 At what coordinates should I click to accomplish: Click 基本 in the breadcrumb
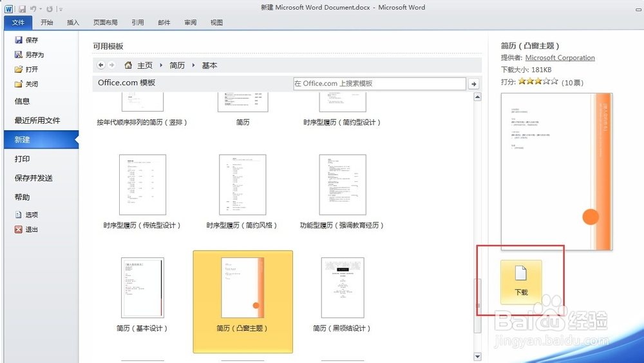(209, 65)
